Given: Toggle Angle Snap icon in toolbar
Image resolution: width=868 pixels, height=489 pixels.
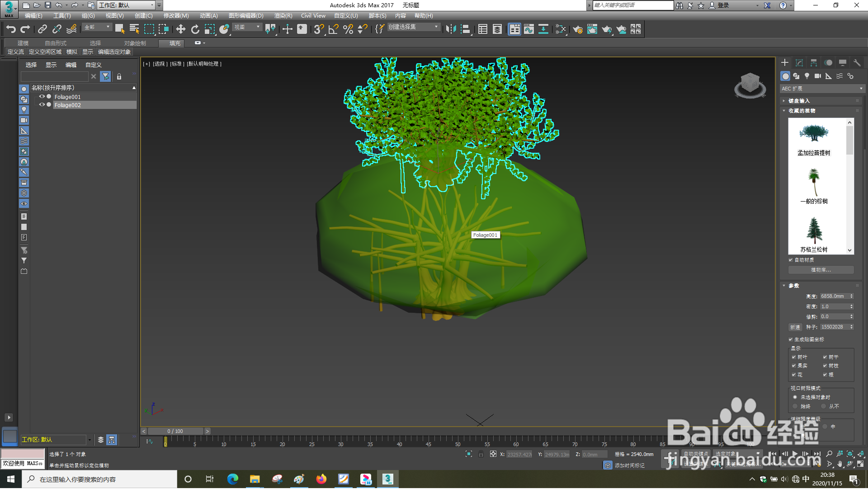Looking at the screenshot, I should click(333, 29).
